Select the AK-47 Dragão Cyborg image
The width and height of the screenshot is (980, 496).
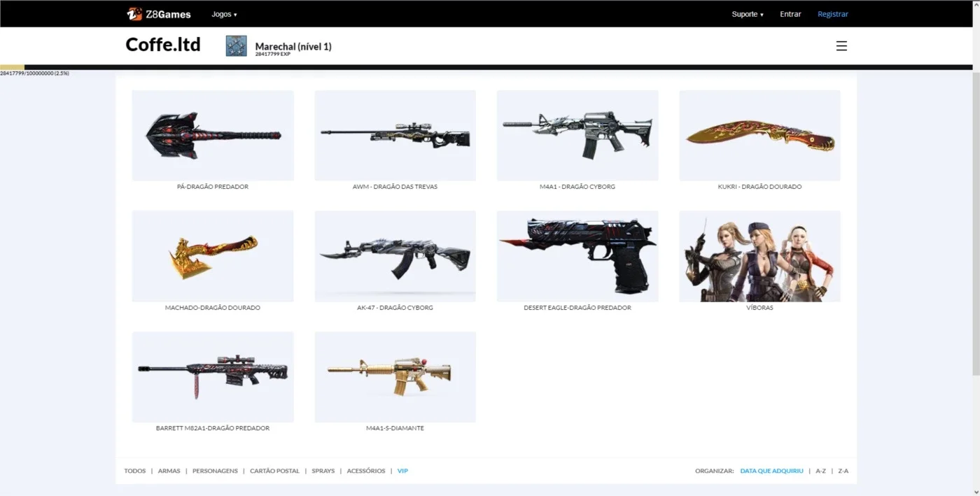point(395,256)
